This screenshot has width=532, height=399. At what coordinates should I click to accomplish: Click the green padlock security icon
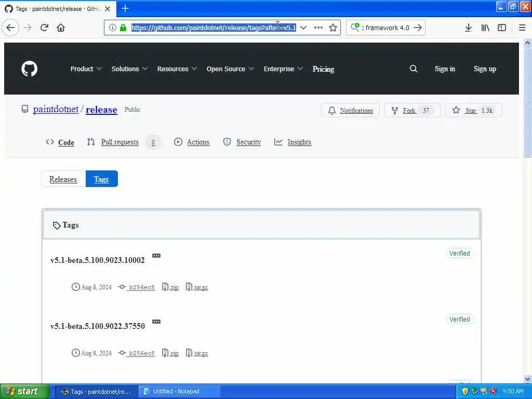pos(123,28)
